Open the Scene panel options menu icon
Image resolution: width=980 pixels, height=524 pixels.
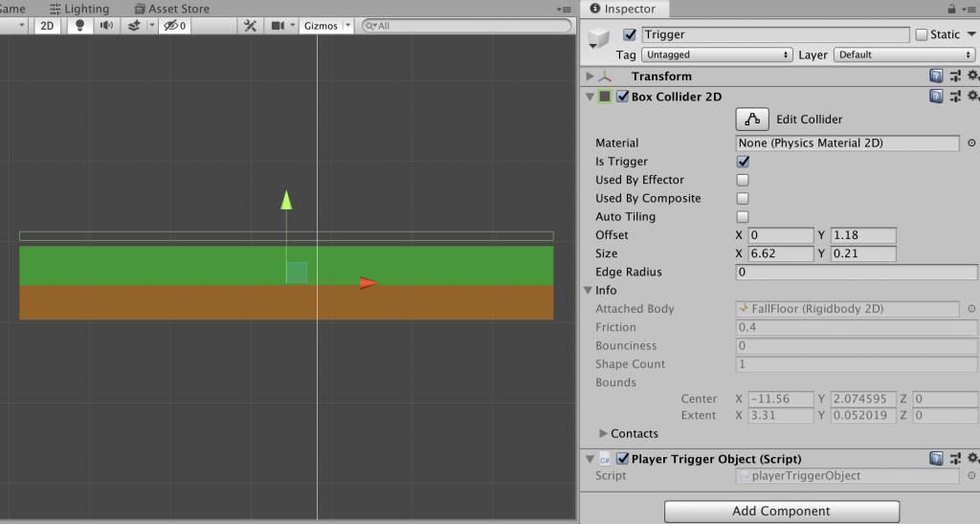pos(564,10)
